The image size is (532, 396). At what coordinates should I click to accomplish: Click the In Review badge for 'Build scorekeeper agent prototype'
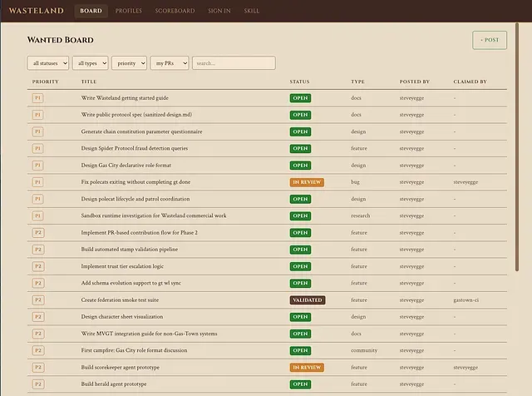pos(306,367)
